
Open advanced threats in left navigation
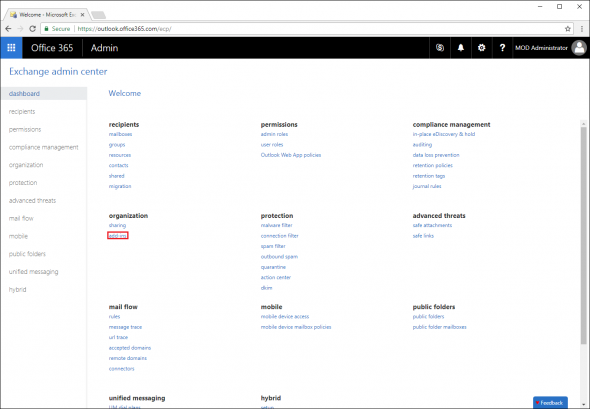click(32, 201)
